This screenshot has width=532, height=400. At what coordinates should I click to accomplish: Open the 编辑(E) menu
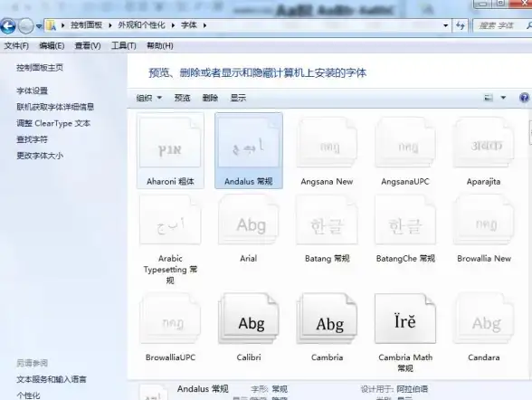(x=52, y=45)
